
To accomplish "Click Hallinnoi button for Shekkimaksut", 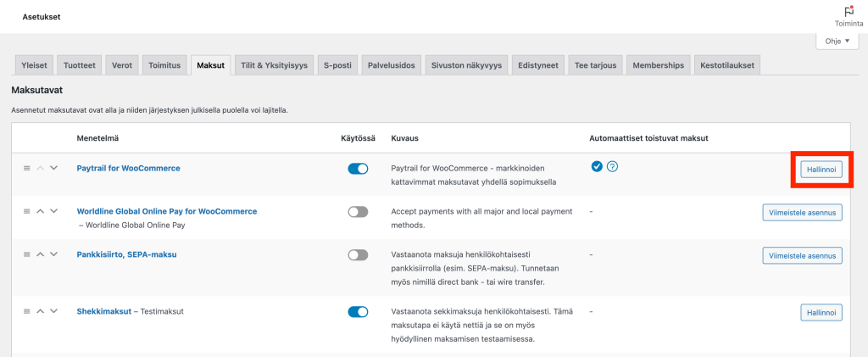I will pyautogui.click(x=821, y=312).
